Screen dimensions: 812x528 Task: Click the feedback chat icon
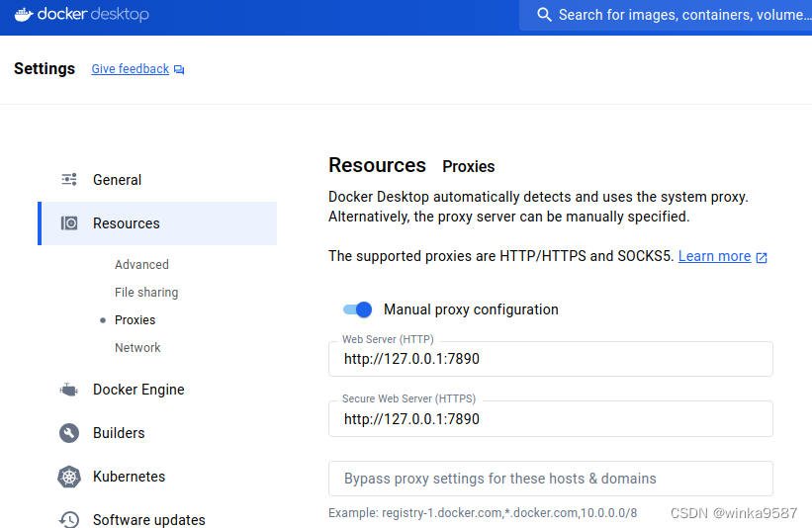(179, 69)
